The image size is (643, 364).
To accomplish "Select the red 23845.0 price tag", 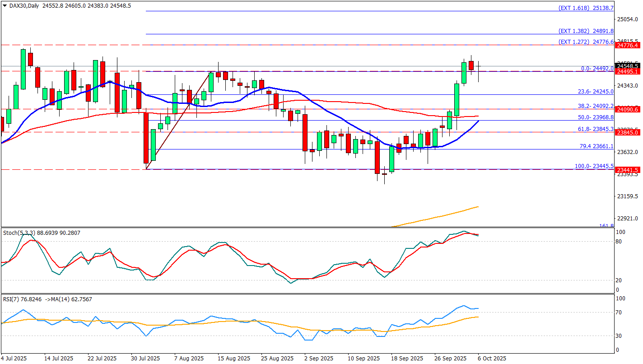I will (x=628, y=132).
